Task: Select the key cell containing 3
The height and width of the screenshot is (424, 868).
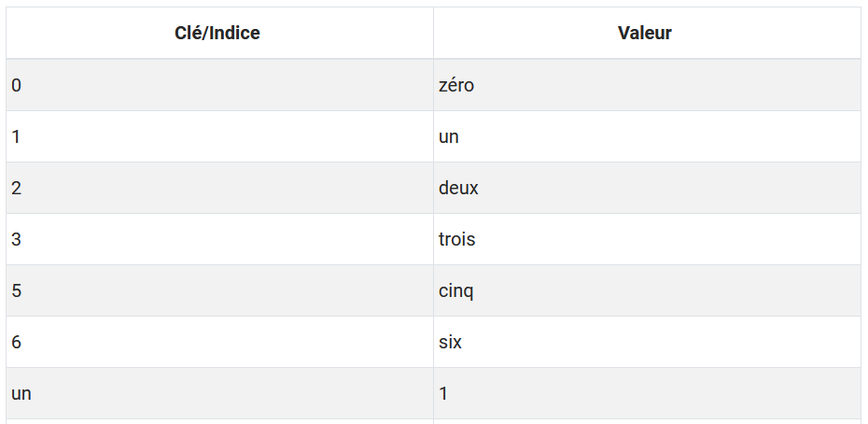Action: (17, 239)
